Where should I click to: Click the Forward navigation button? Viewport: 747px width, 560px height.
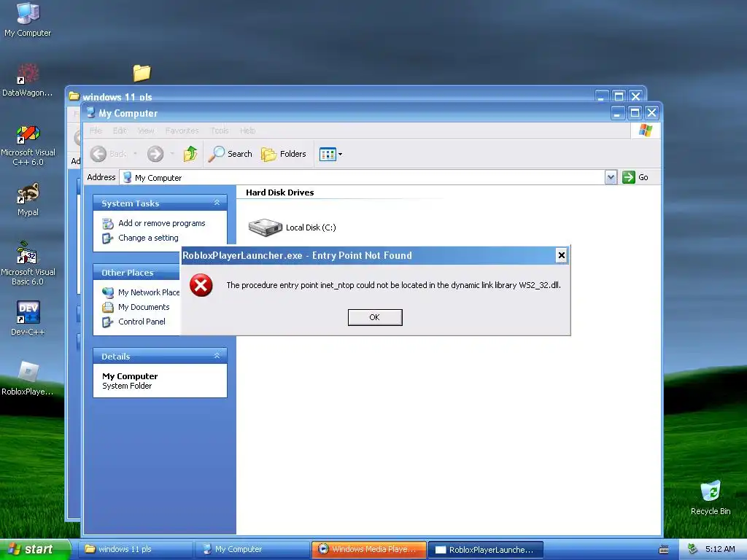tap(155, 154)
